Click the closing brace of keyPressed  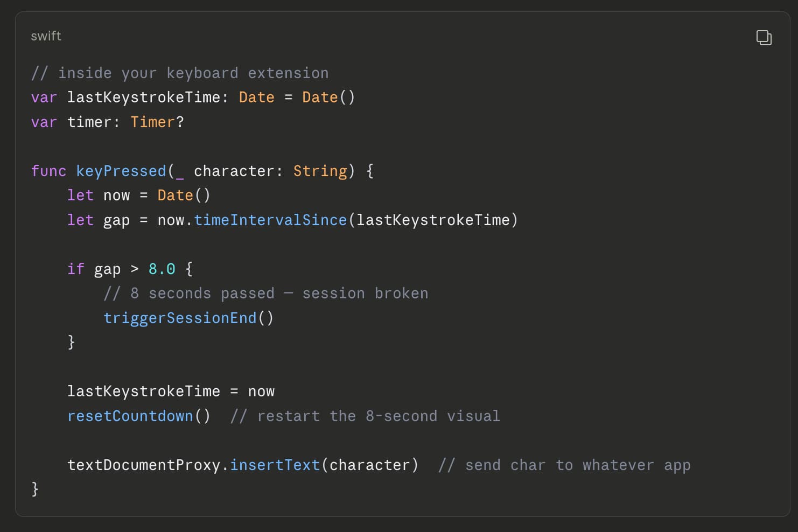pos(34,489)
